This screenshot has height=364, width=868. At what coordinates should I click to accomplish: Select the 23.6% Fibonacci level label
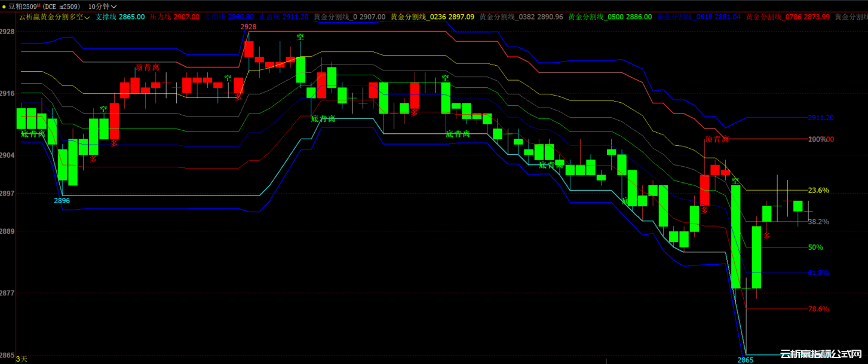(x=818, y=191)
